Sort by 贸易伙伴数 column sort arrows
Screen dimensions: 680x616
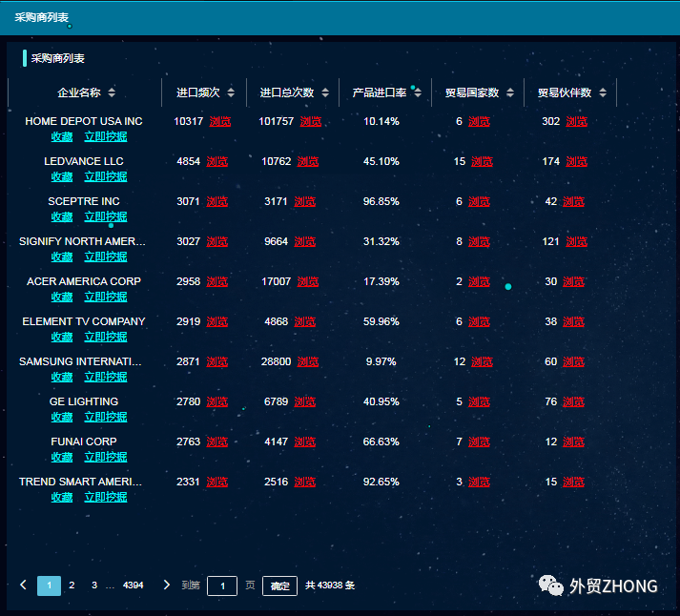(603, 92)
